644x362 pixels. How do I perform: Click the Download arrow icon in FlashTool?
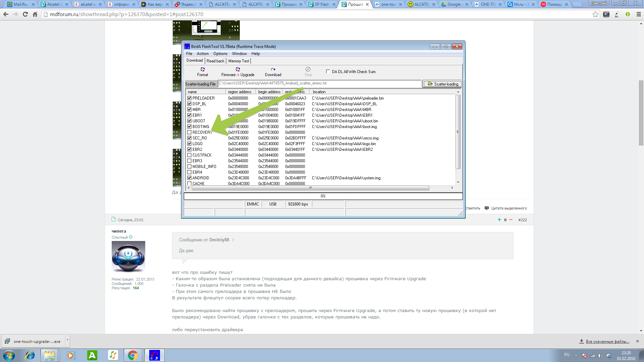click(x=273, y=69)
